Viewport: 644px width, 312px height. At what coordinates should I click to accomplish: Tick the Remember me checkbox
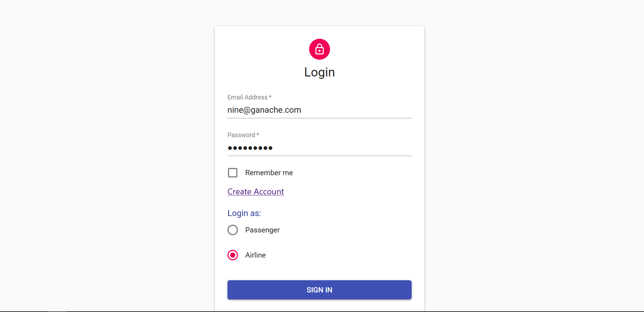click(233, 173)
